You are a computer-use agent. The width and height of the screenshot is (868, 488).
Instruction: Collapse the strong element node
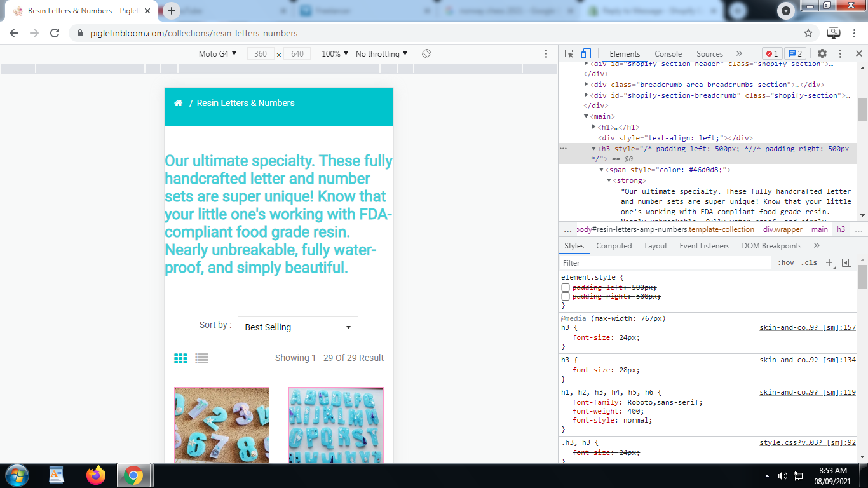point(609,180)
